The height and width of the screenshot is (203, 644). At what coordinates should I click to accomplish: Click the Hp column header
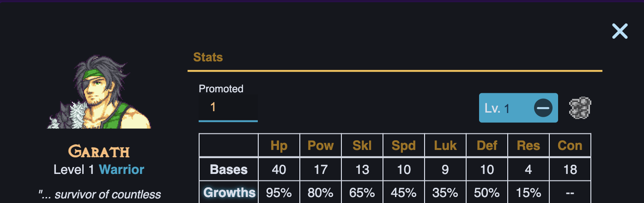click(x=279, y=146)
